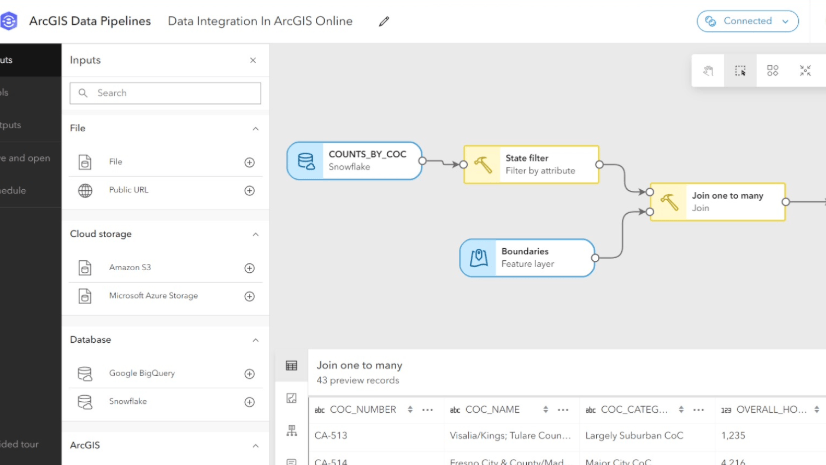This screenshot has width=826, height=465.
Task: Open the Connected status dropdown
Action: [748, 21]
